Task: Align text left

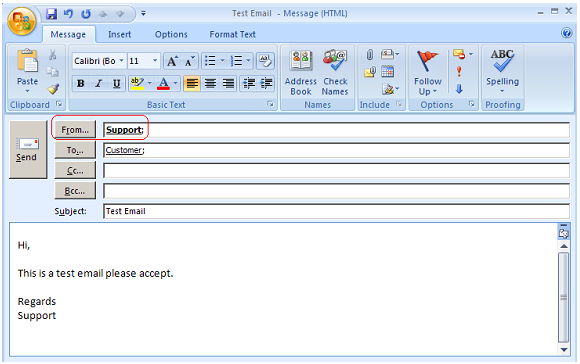Action: click(192, 83)
